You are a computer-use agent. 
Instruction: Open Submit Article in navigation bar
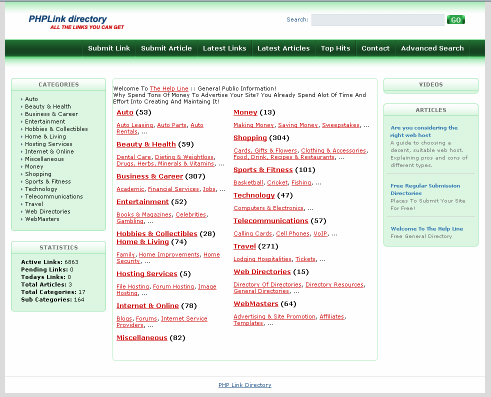coord(166,48)
